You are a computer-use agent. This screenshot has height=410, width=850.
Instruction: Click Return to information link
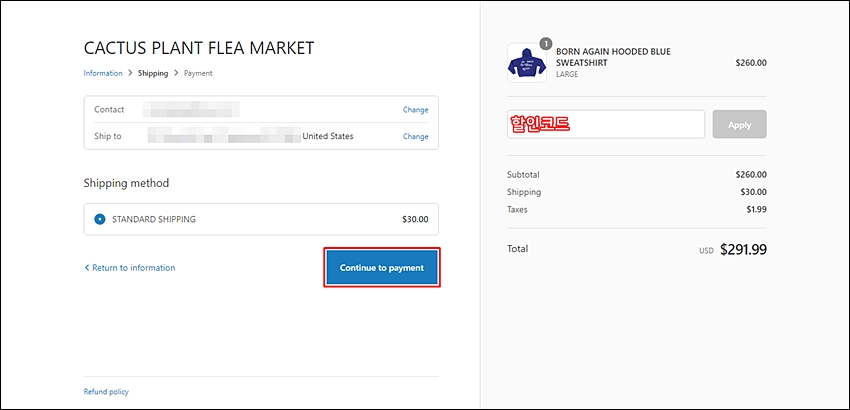tap(133, 267)
